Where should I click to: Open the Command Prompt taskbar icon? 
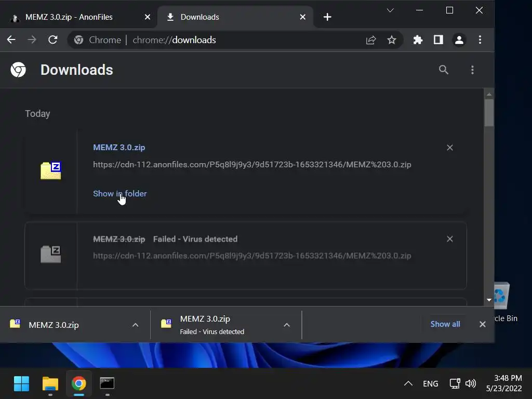tap(107, 384)
